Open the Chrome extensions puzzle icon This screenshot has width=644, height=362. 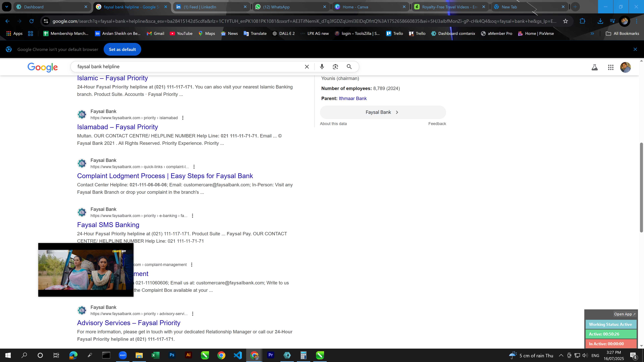(582, 21)
